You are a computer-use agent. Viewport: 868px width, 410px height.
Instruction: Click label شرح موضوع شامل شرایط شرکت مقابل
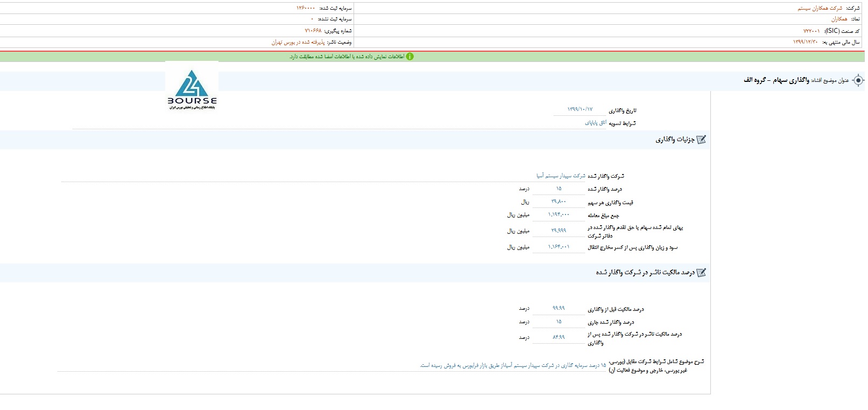pos(657,366)
